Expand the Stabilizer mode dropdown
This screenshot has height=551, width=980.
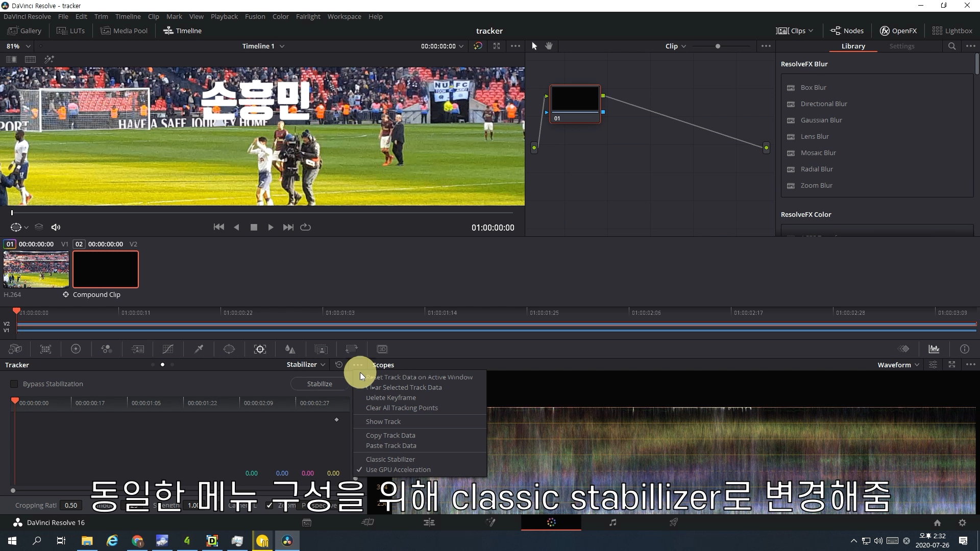pyautogui.click(x=306, y=364)
